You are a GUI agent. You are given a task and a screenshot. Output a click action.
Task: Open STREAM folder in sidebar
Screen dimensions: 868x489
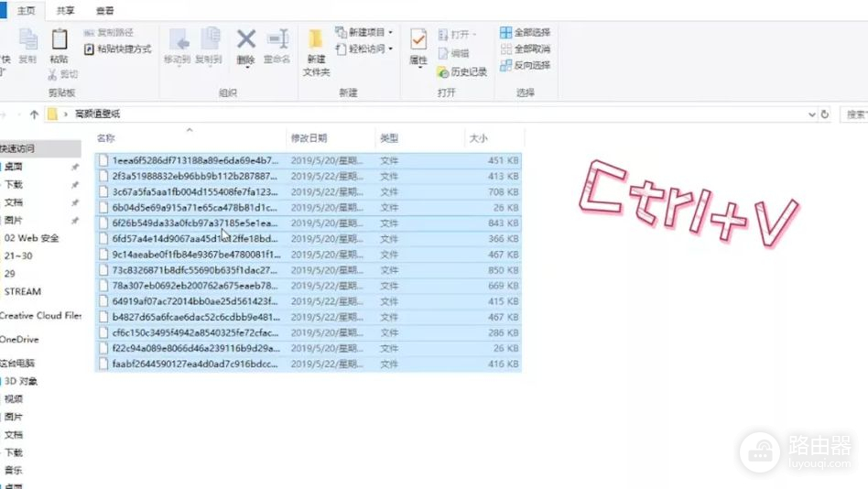click(23, 291)
